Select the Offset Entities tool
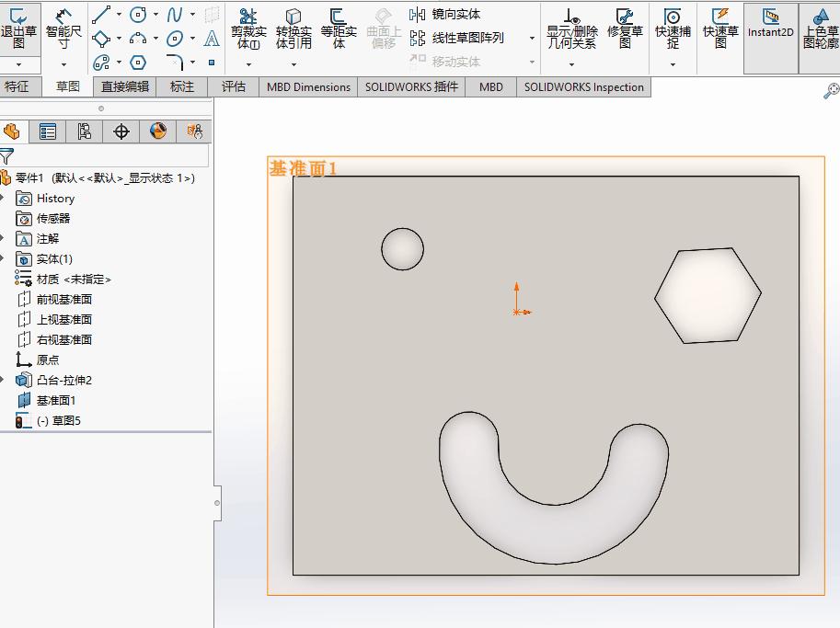Screen dimensions: 840x628 340,26
